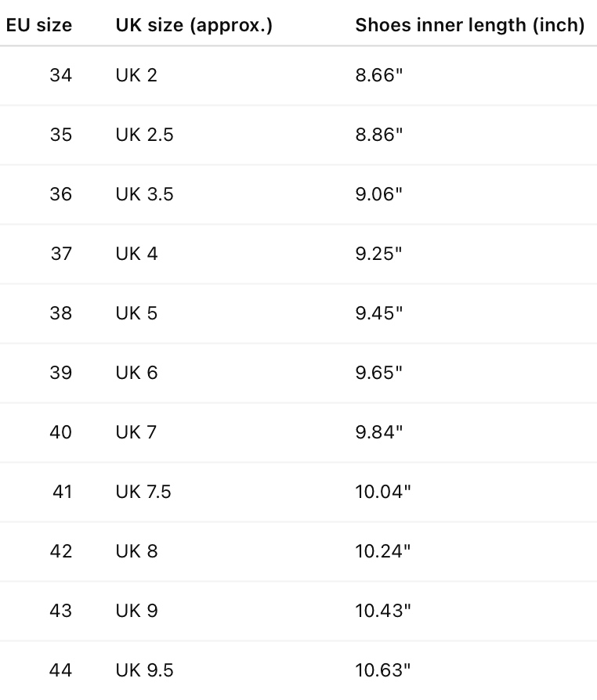Viewport: 597px width, 700px height.
Task: Click the 10.63" length cell
Action: coord(382,670)
